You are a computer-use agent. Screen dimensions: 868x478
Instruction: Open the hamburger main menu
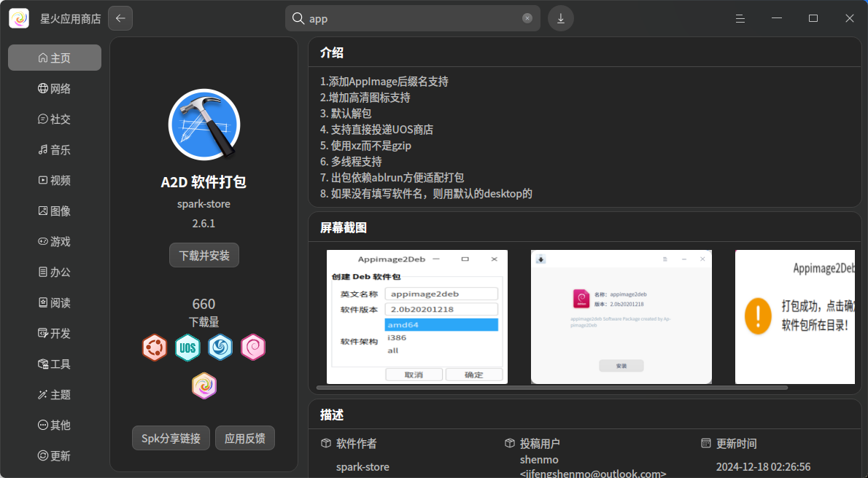[740, 18]
